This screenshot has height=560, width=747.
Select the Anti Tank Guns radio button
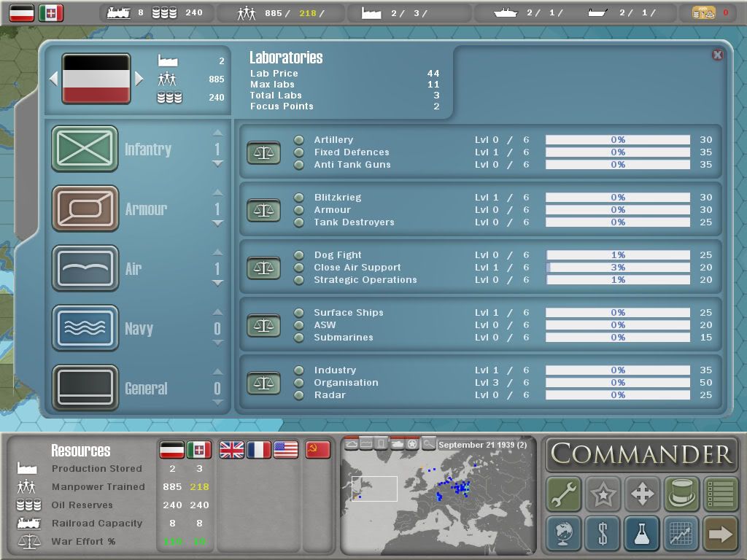(298, 165)
